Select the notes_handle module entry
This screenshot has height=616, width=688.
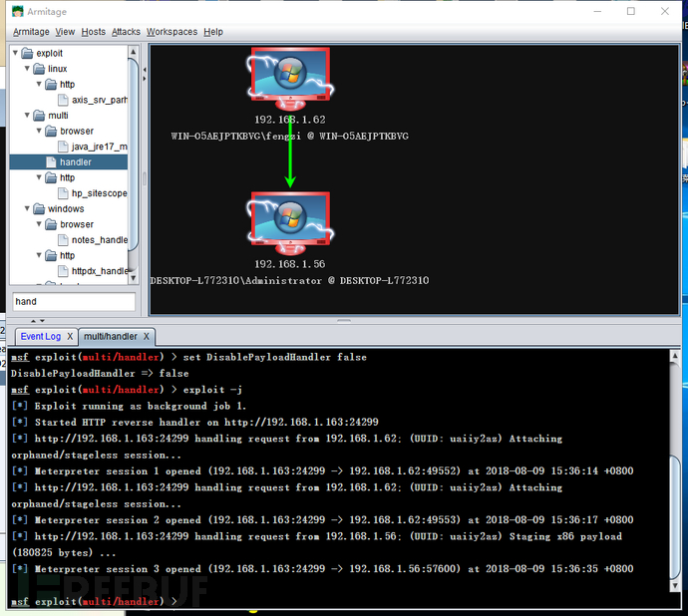pyautogui.click(x=100, y=240)
